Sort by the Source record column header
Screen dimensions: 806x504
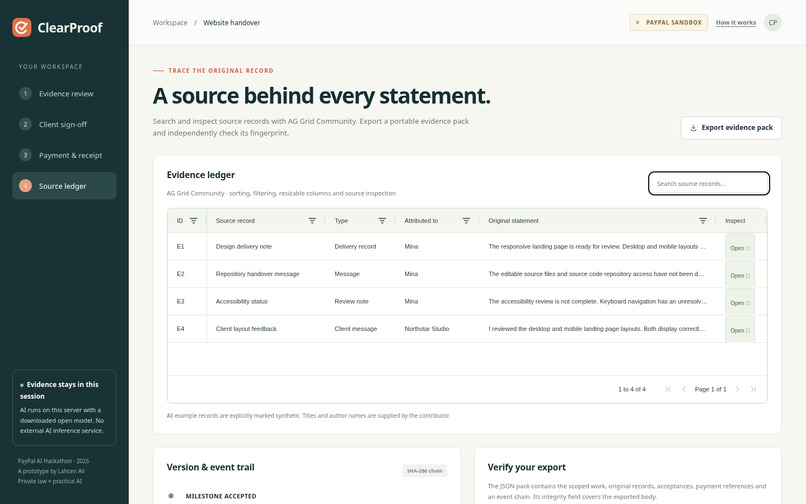pos(235,221)
